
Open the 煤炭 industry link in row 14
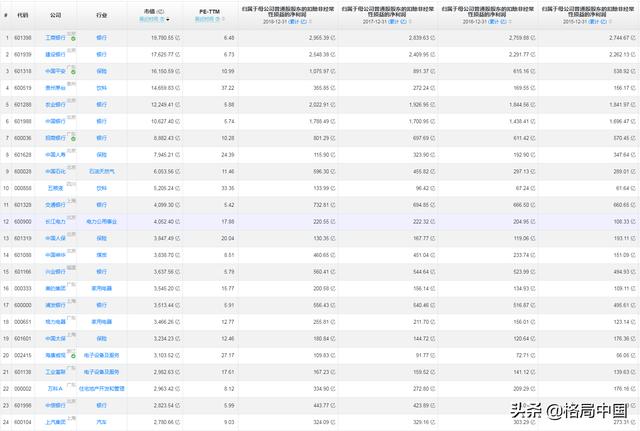(102, 255)
